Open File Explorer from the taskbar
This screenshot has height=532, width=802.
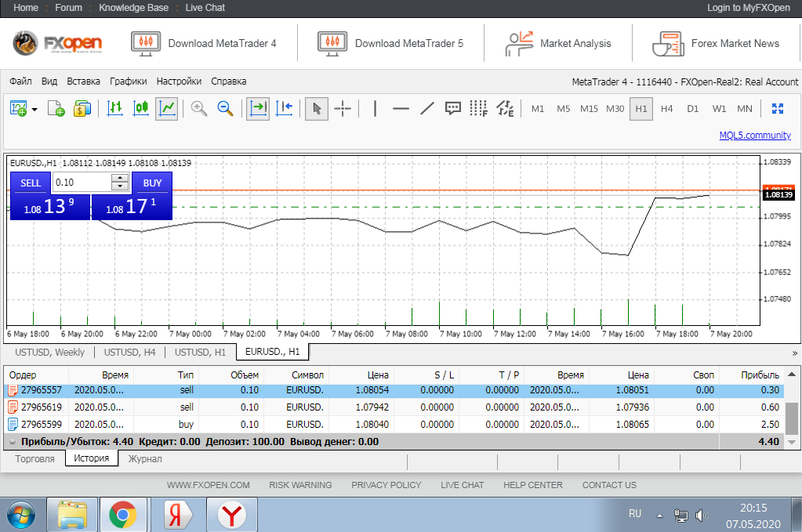(x=72, y=515)
